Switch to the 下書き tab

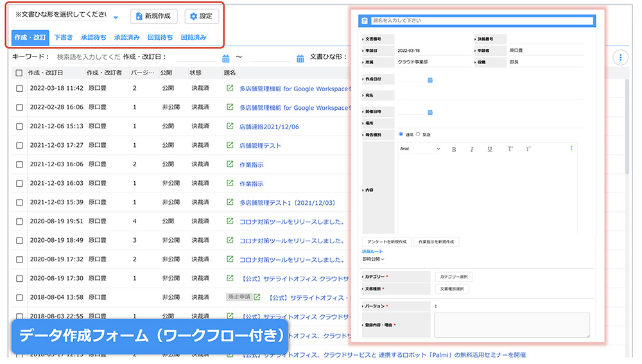point(64,37)
